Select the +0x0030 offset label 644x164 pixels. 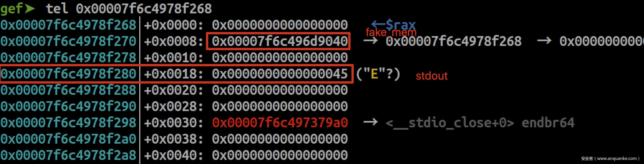point(173,122)
